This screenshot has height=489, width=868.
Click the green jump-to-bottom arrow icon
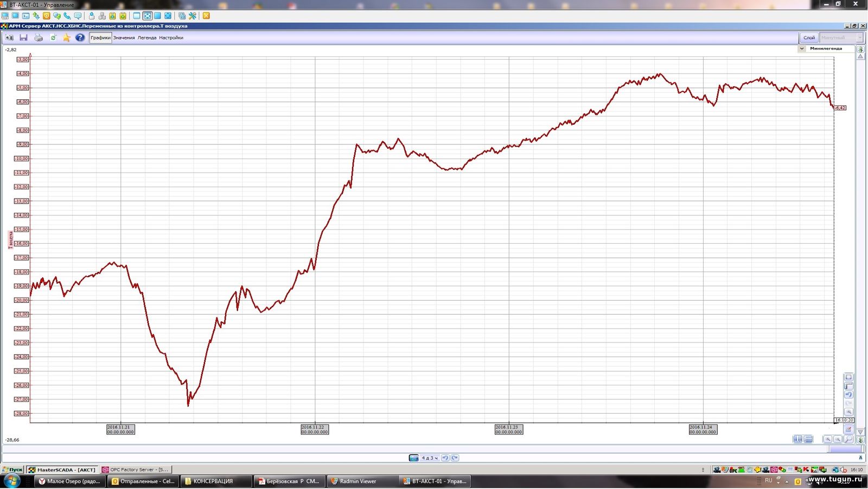pyautogui.click(x=860, y=440)
